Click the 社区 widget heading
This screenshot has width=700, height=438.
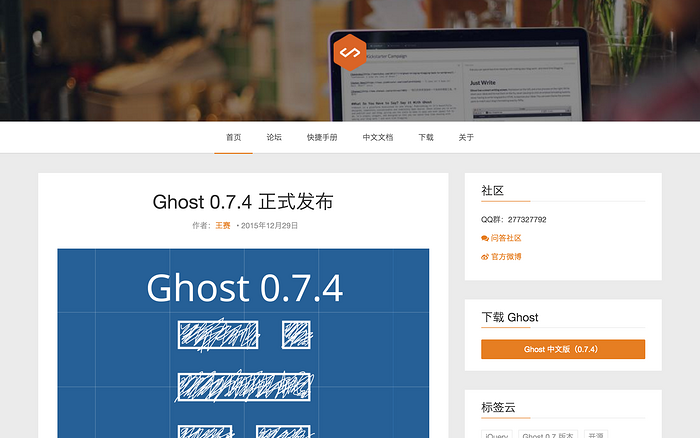click(492, 191)
